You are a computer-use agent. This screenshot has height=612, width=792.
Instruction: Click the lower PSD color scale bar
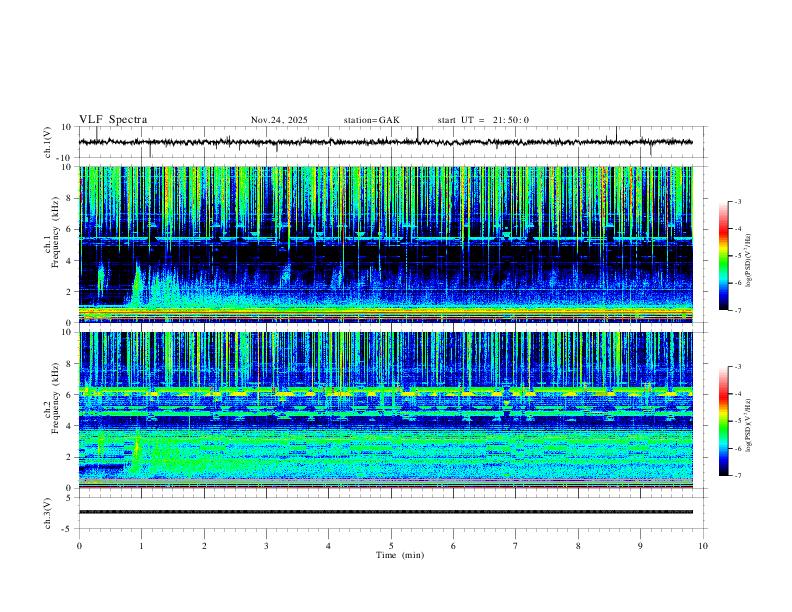pyautogui.click(x=723, y=421)
